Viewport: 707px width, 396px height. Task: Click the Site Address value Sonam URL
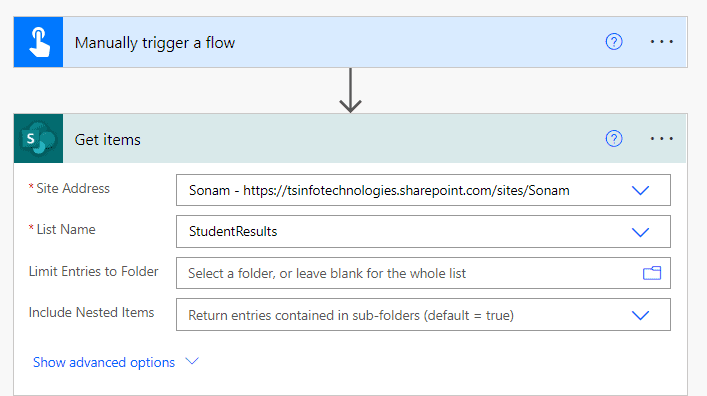(379, 190)
